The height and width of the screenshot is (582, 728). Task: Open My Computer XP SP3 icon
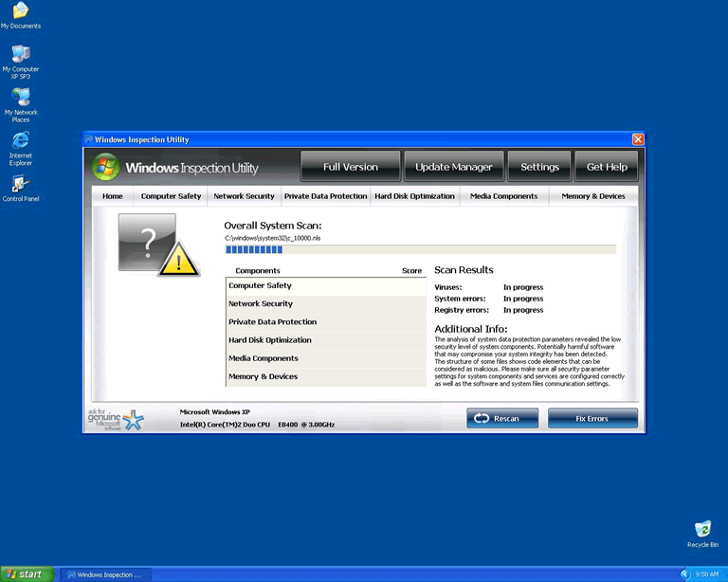[20, 54]
